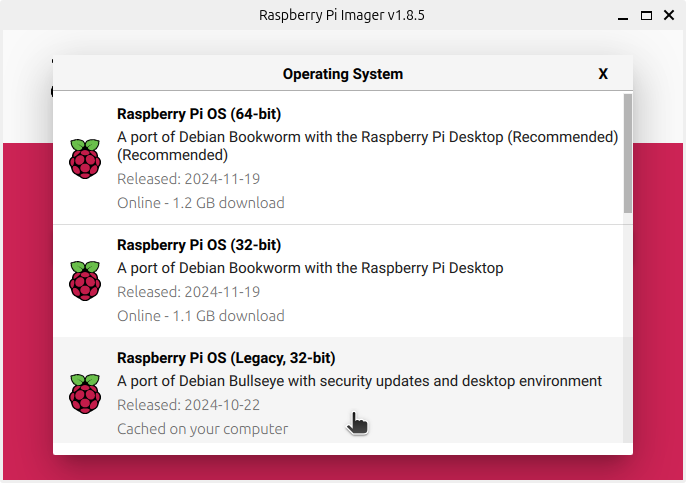
Task: Choose Raspberry Pi OS (Legacy, 32-bit) entry
Action: click(339, 390)
